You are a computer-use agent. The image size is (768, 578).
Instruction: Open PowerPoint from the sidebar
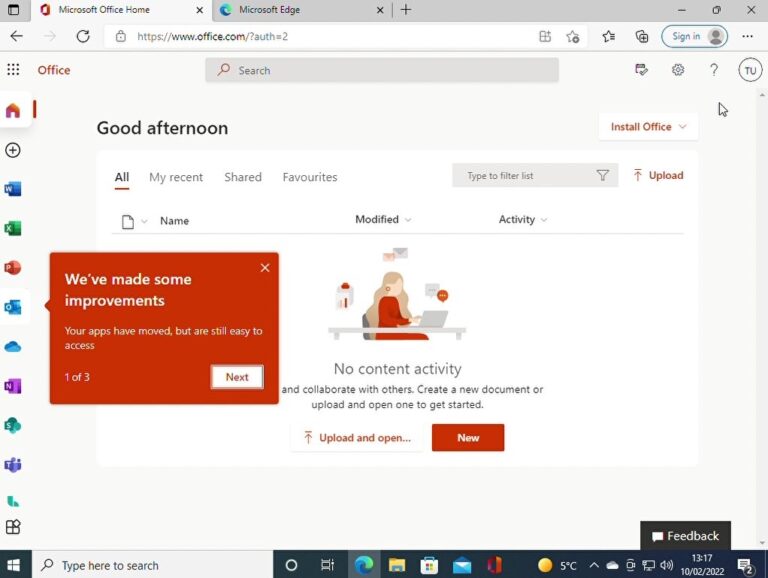click(x=13, y=267)
